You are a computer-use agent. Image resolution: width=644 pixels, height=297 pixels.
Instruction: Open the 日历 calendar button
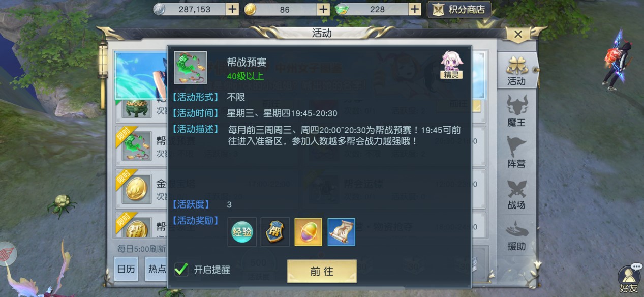[x=126, y=269]
